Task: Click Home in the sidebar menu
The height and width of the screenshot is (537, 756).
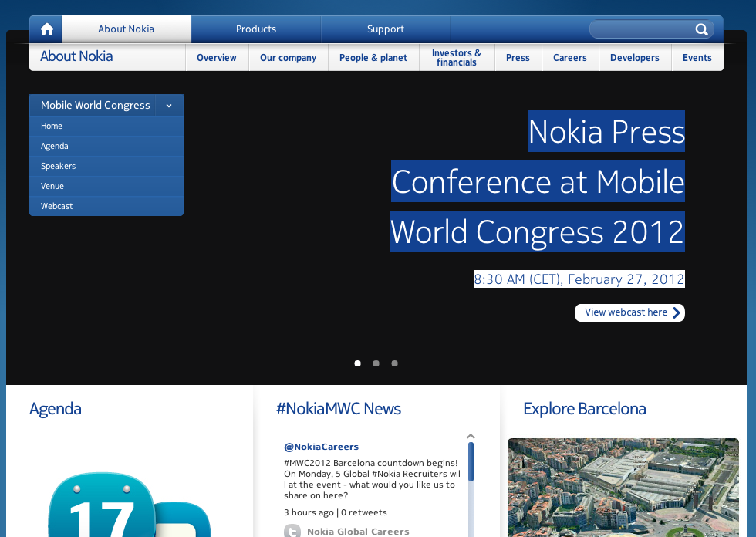Action: click(x=106, y=126)
